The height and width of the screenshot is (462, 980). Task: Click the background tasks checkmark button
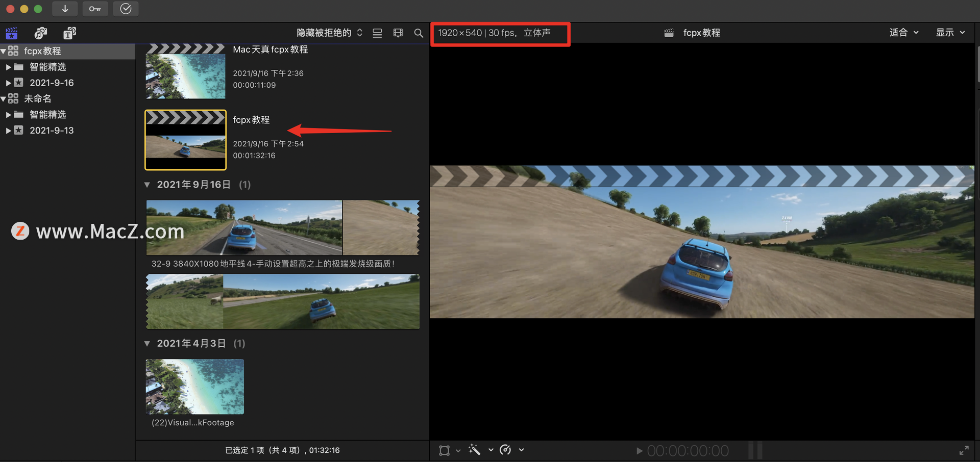(x=126, y=9)
